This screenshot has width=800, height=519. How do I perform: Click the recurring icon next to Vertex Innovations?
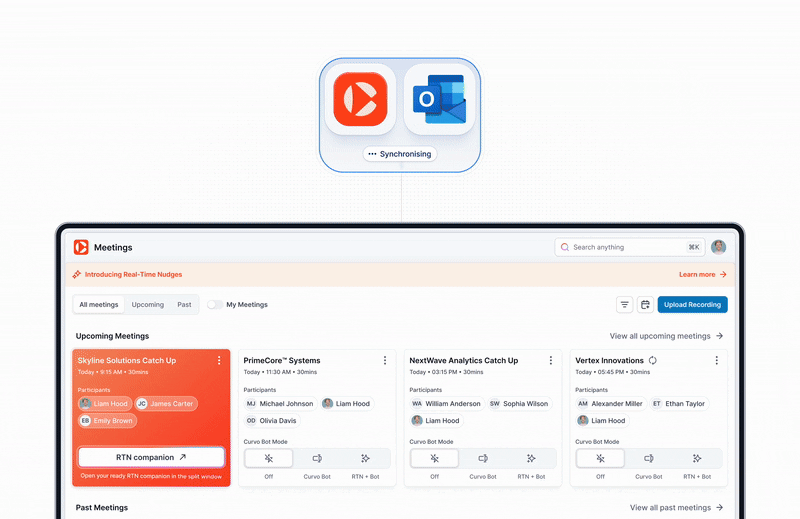click(653, 360)
